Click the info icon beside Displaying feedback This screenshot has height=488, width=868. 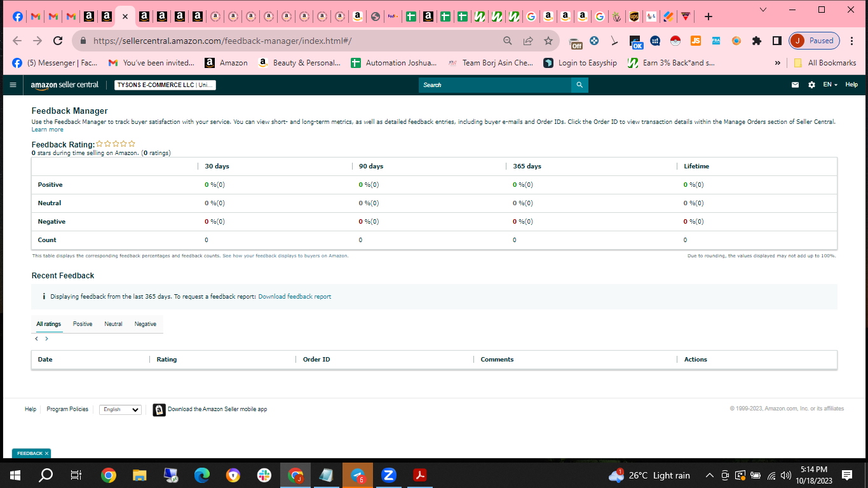click(44, 297)
